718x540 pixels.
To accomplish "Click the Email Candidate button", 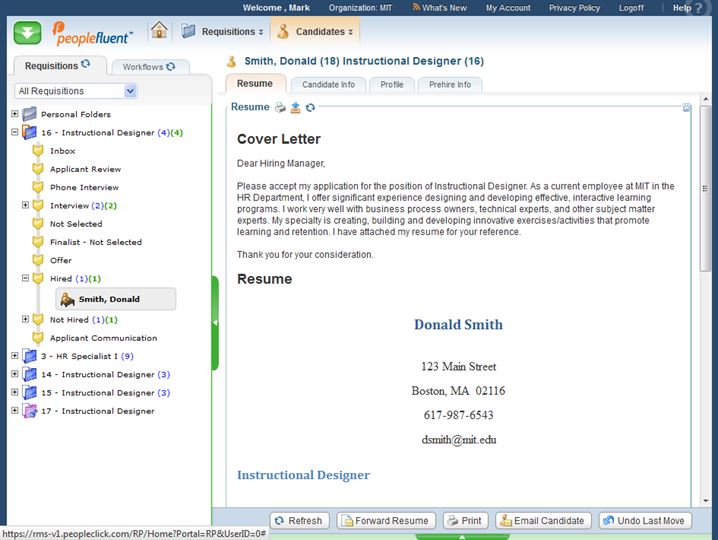I will coord(541,520).
